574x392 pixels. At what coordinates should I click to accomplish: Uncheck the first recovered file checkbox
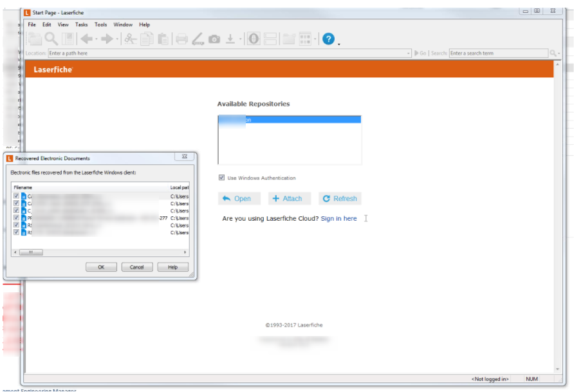pyautogui.click(x=16, y=196)
